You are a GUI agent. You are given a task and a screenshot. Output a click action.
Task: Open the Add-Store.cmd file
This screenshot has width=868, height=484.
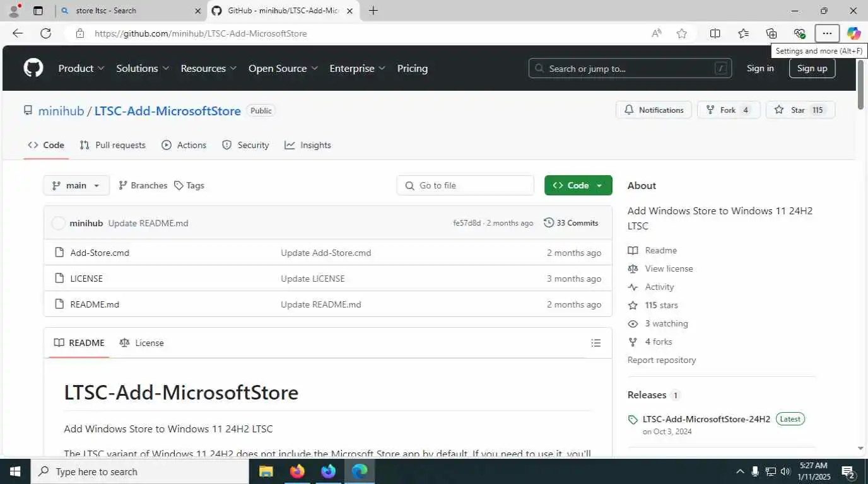[100, 253]
